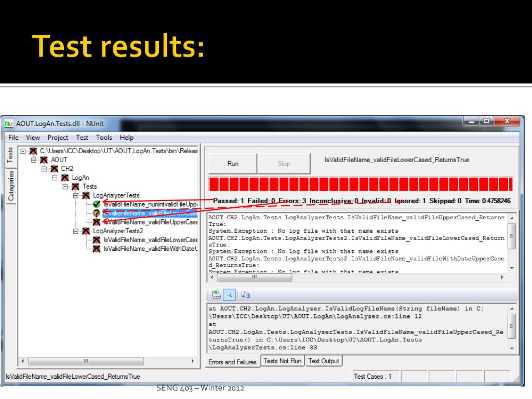
Task: Select LogAnalyzerTests2 fixture label
Action: 118,231
